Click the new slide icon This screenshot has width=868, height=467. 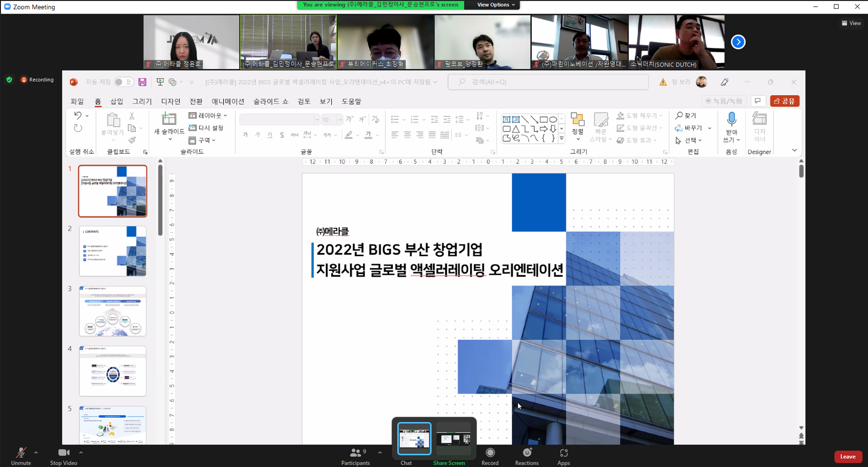(169, 119)
